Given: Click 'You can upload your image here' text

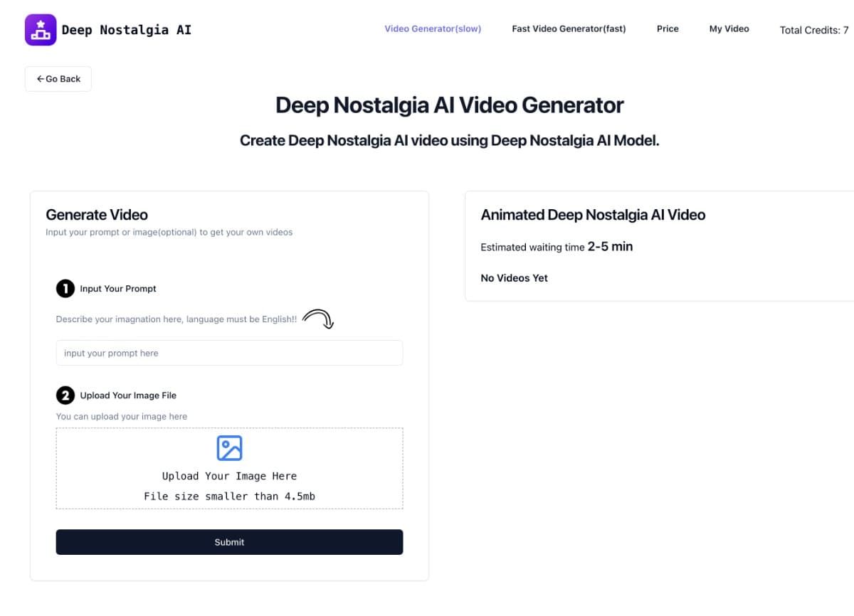Looking at the screenshot, I should (x=122, y=416).
